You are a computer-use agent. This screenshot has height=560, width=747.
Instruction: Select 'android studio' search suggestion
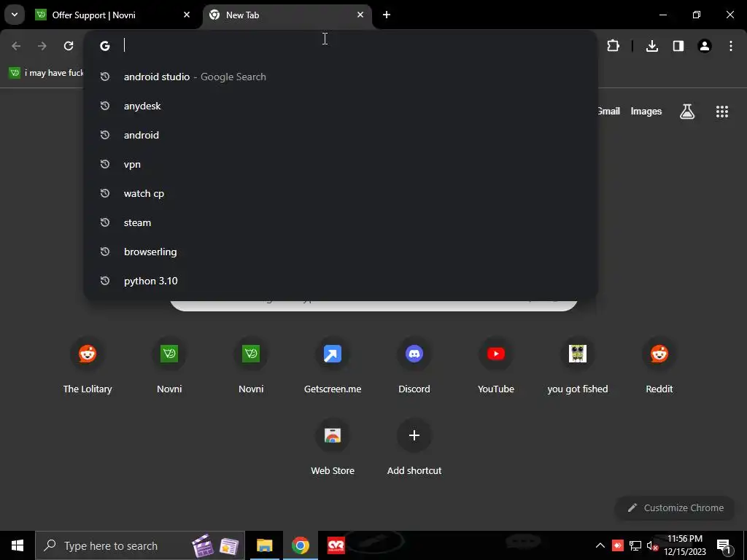tap(341, 77)
